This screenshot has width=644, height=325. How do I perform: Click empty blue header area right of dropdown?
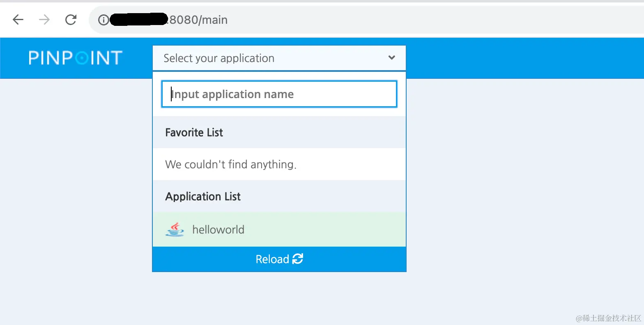[522, 58]
